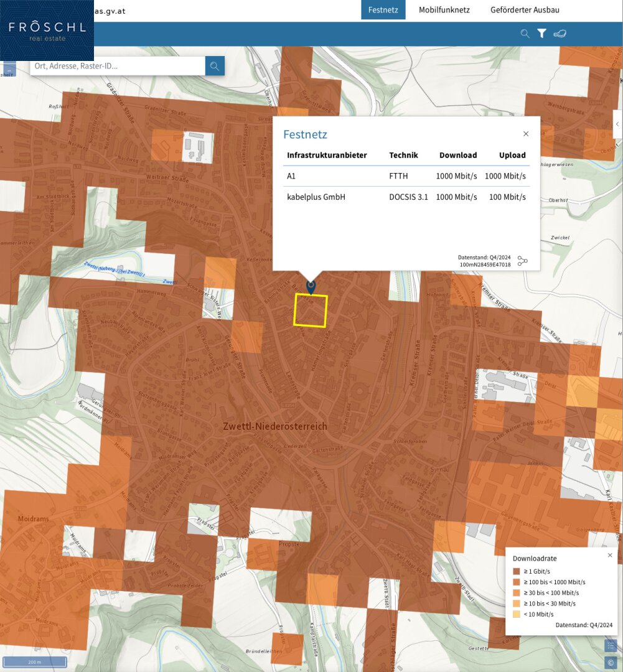Click the share icon in Festnetz popup
Screen dimensions: 623x672
click(522, 261)
